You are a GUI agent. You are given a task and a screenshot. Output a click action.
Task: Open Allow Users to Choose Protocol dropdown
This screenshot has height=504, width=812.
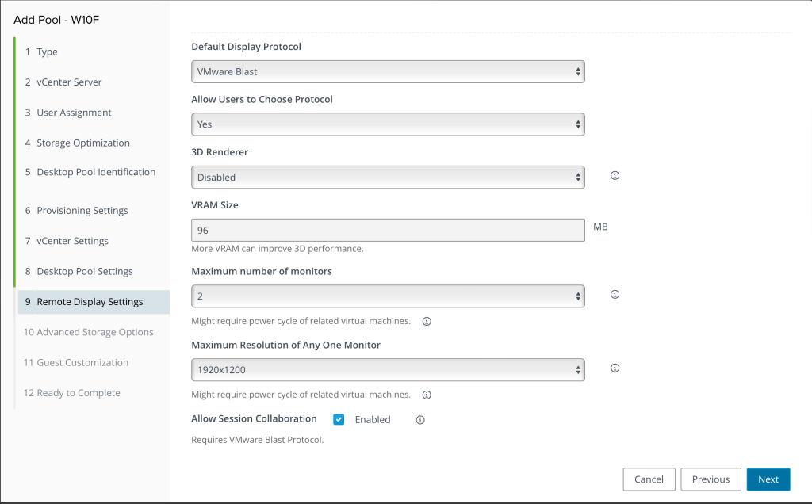388,124
